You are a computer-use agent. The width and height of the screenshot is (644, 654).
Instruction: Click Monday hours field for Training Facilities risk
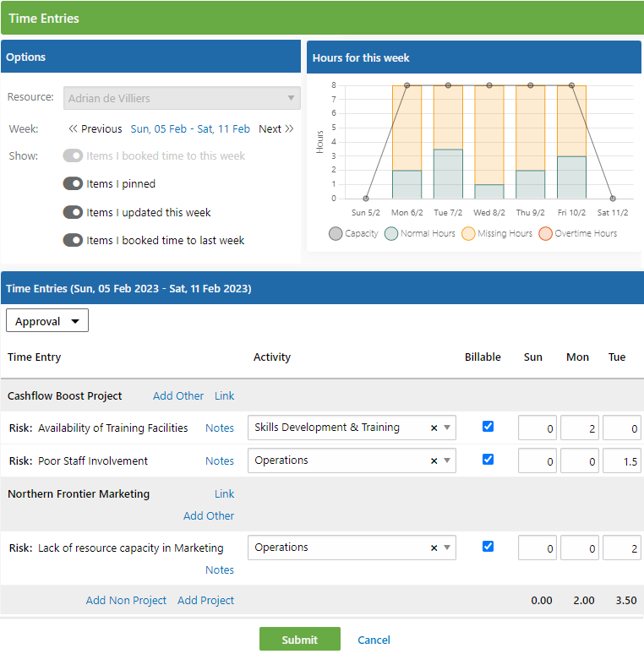click(x=580, y=428)
